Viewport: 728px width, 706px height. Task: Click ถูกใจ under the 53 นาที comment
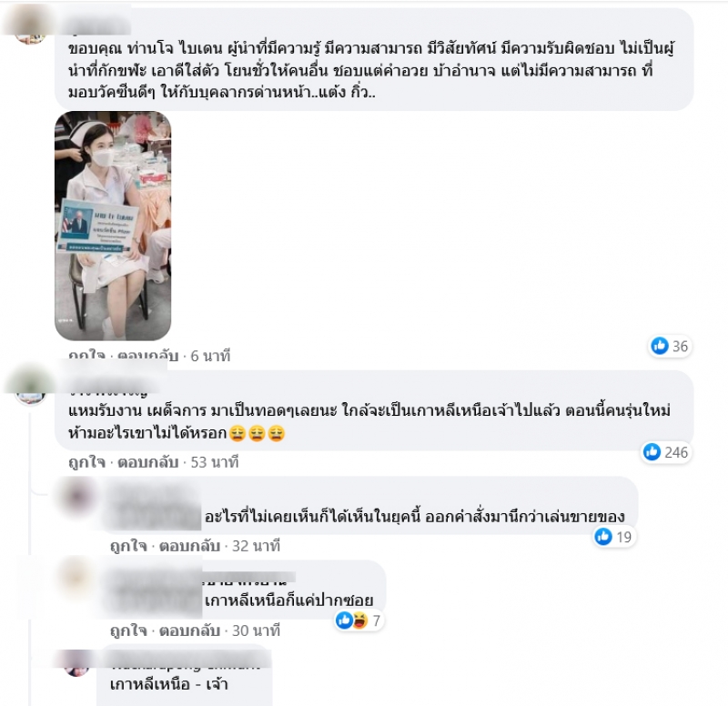click(x=86, y=462)
